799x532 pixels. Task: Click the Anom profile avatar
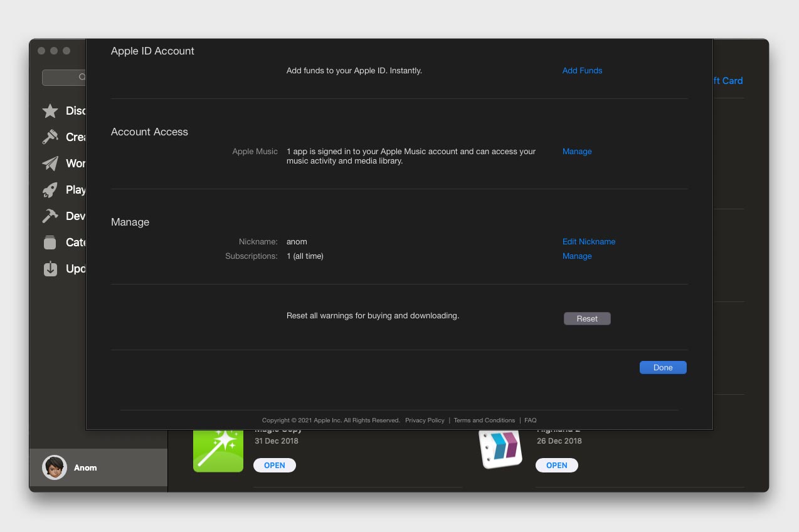tap(55, 467)
